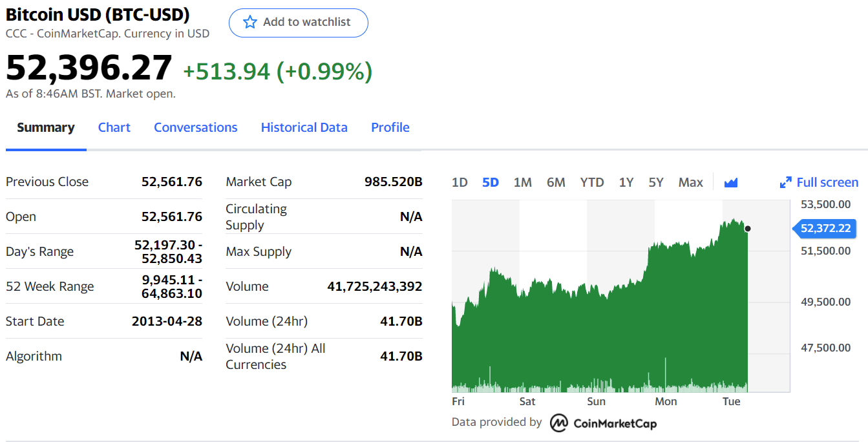Click the Sun label on chart axis

pos(597,401)
